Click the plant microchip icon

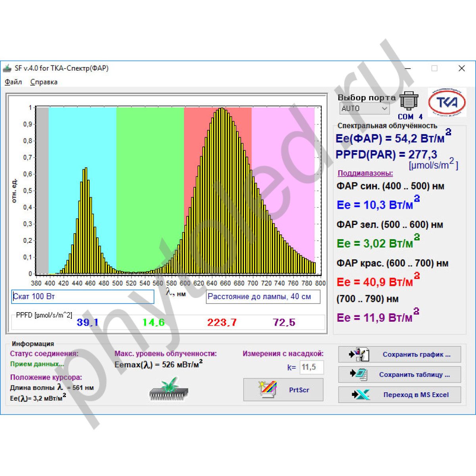169,389
